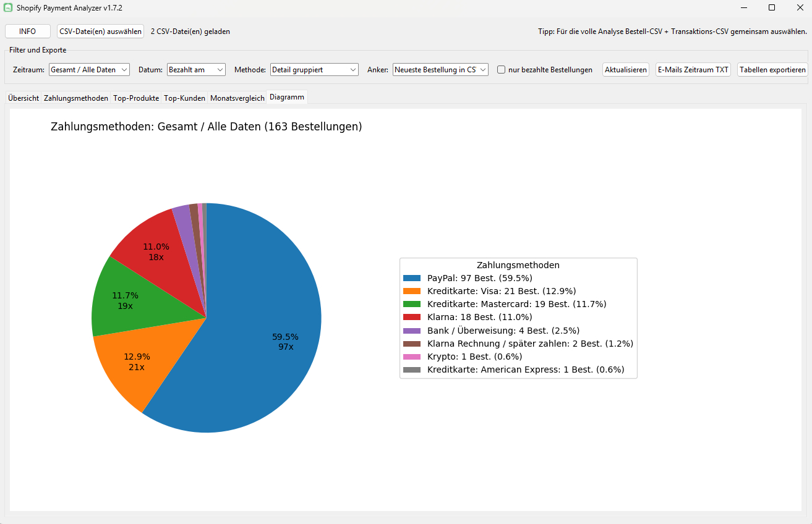Image resolution: width=812 pixels, height=524 pixels.
Task: Switch to the Übersicht tab
Action: coord(24,98)
